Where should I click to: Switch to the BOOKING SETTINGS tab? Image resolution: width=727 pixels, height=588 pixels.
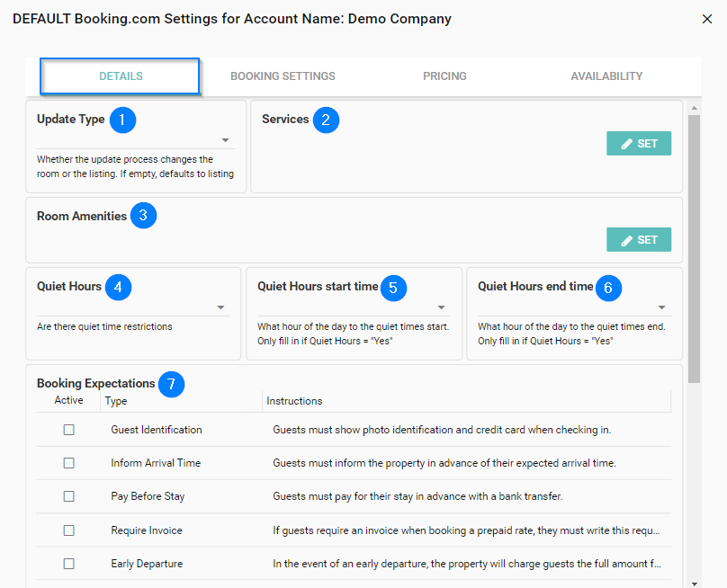[283, 76]
